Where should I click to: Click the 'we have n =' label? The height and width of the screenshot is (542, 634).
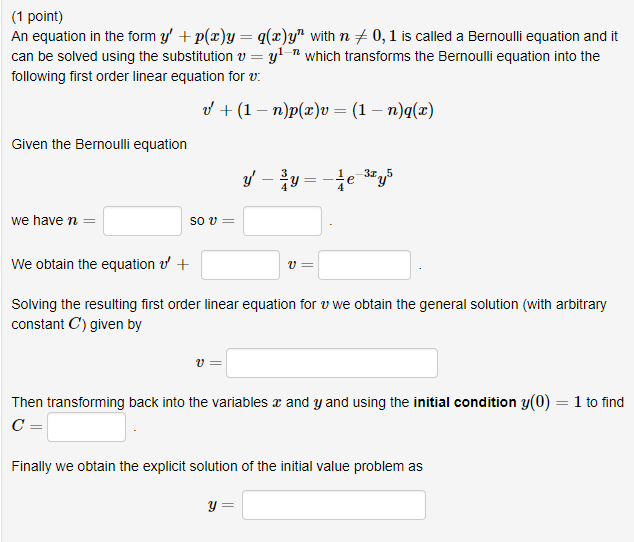52,220
